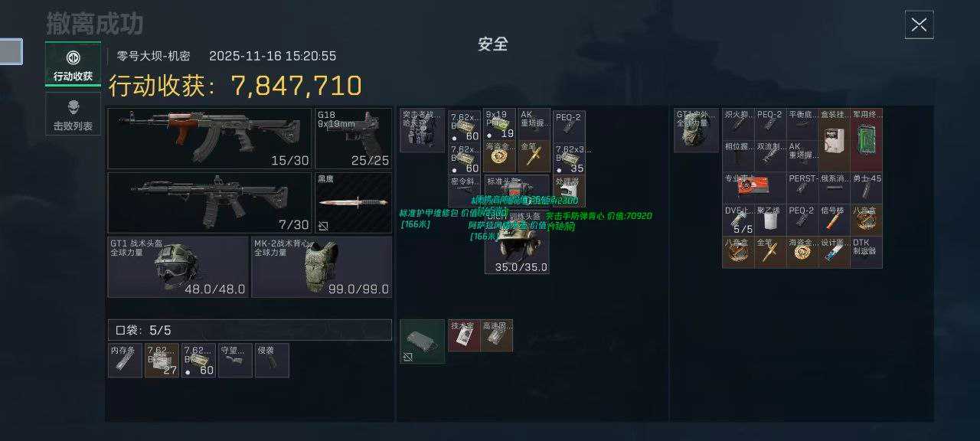
Task: Open the 击败列表 tab
Action: pyautogui.click(x=73, y=114)
